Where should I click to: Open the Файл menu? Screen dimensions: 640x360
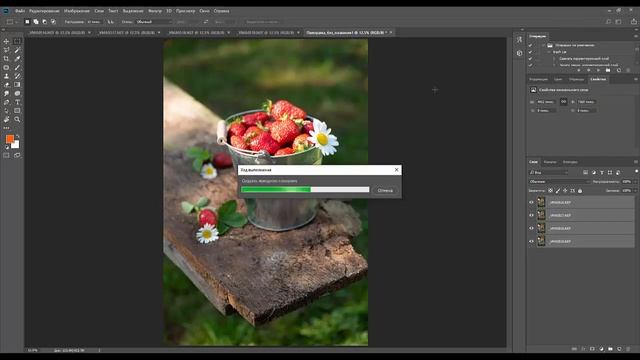(20, 11)
